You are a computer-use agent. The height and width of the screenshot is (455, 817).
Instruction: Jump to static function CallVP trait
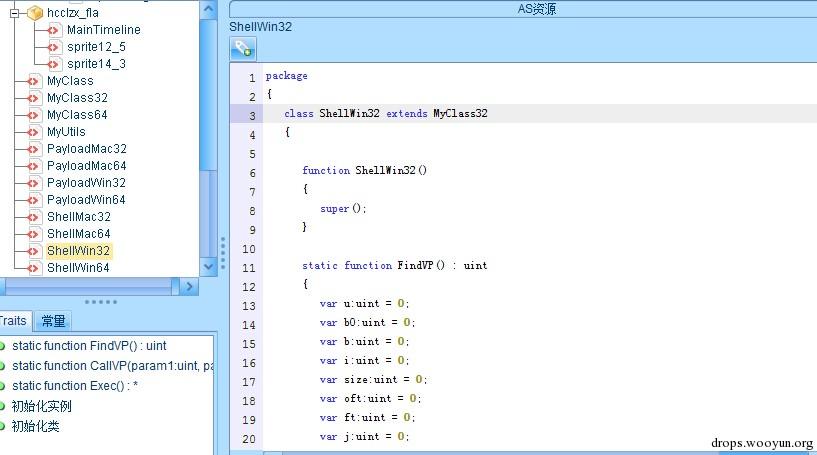[112, 366]
